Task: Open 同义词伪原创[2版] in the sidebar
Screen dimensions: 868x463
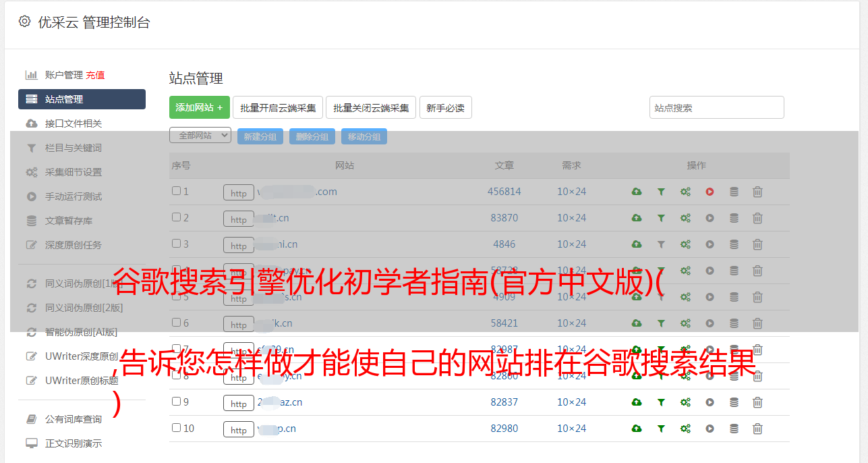Action: click(x=84, y=308)
